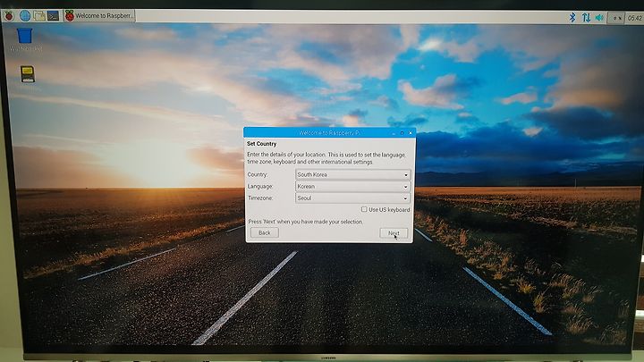Select the SD card desktop icon
The image size is (644, 362).
tap(28, 74)
